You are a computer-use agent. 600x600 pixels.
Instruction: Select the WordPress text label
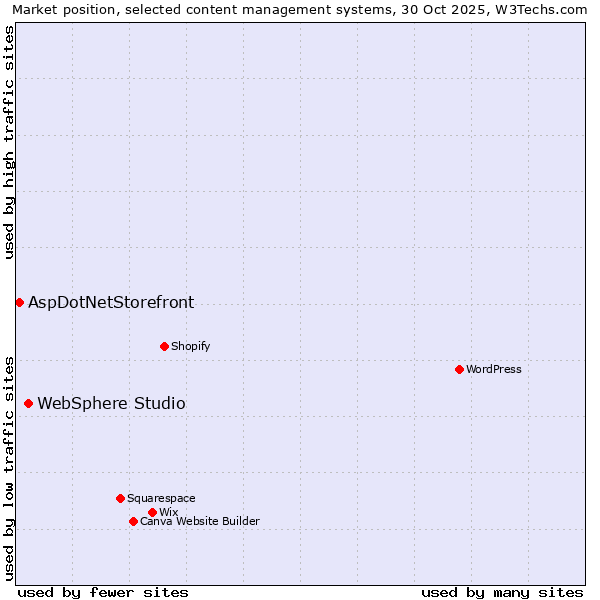[x=493, y=369]
